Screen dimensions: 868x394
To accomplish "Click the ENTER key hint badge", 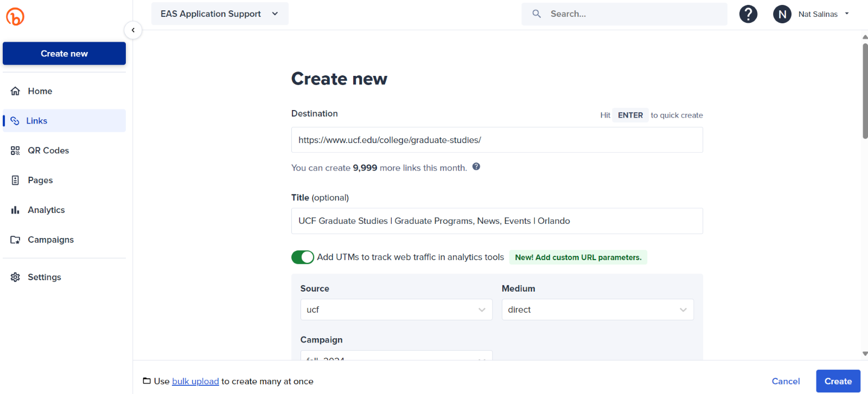I will pos(630,115).
